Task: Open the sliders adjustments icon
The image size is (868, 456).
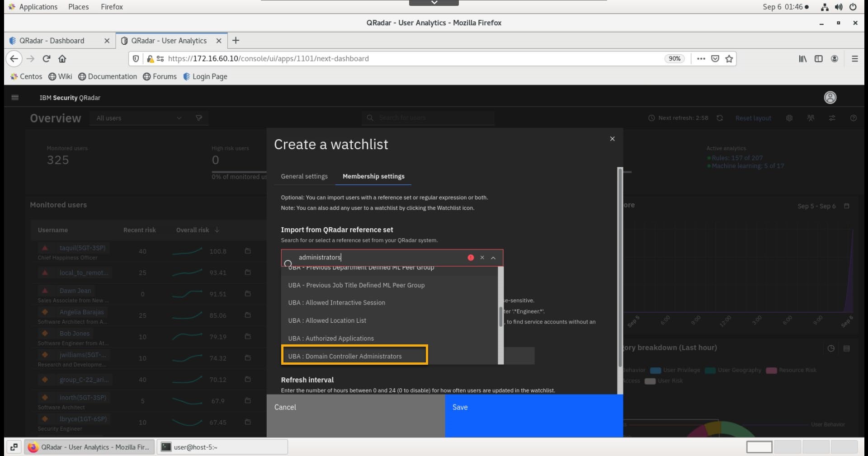Action: click(832, 118)
